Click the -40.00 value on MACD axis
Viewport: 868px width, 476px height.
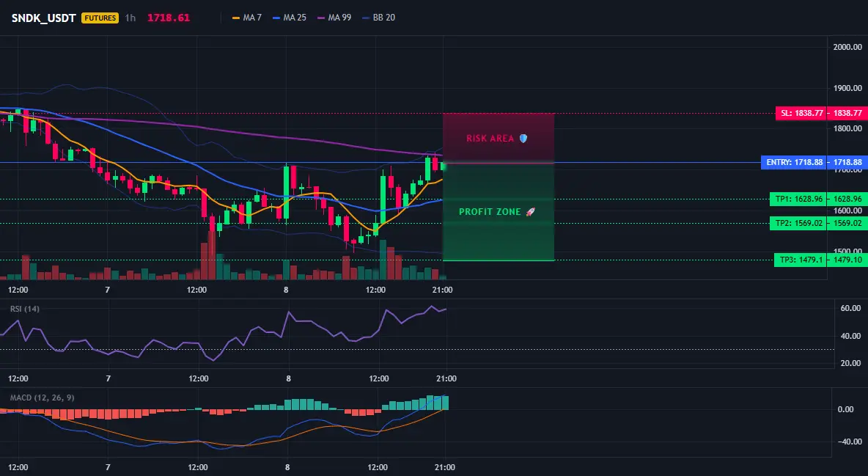pos(849,442)
